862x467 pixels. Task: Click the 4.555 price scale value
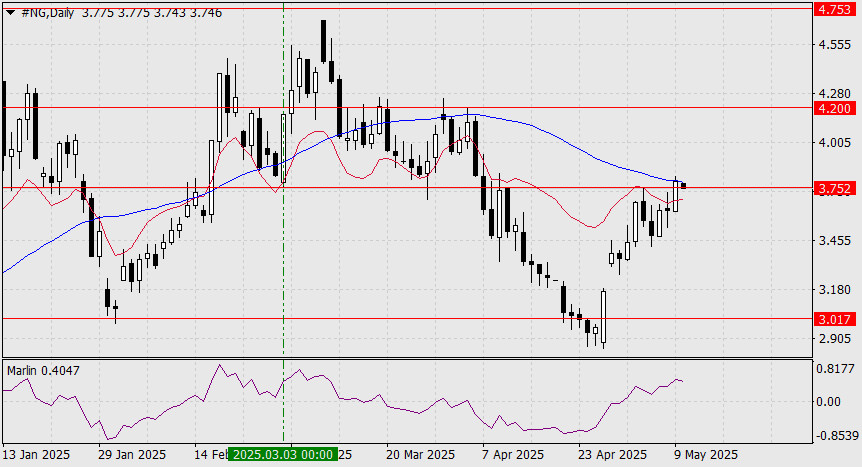pos(835,45)
